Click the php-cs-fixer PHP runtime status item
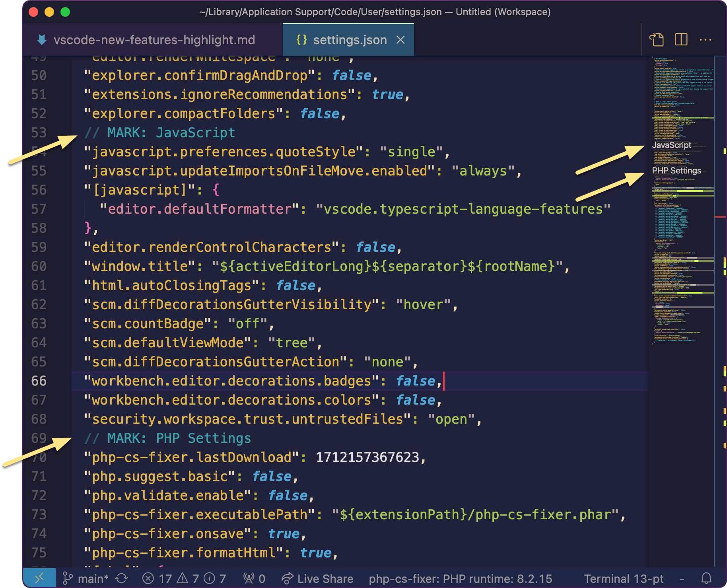727x588 pixels. 461,578
